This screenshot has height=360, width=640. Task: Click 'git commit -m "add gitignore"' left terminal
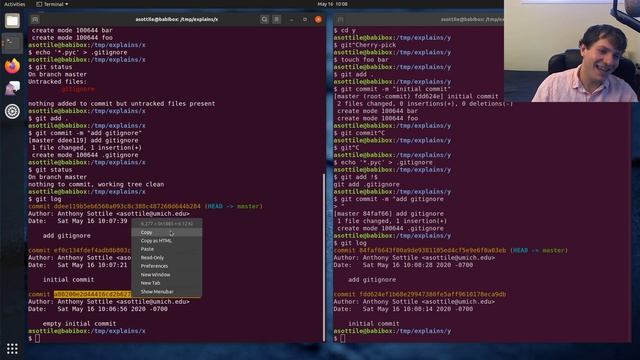pyautogui.click(x=85, y=133)
